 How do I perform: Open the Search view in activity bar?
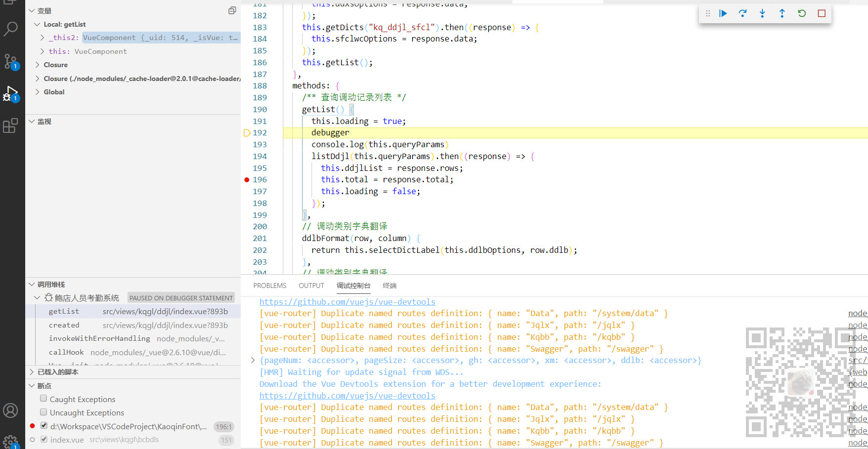[x=11, y=30]
